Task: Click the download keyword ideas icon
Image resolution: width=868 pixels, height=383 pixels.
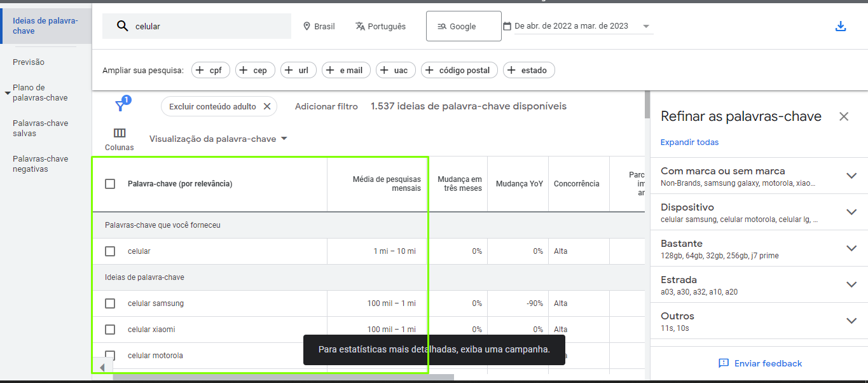Action: pyautogui.click(x=841, y=26)
